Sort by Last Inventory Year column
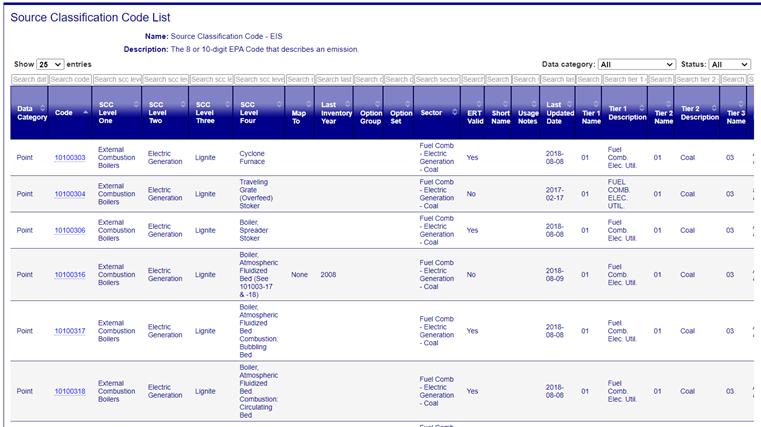Viewport: 761px width, 427px height. coord(334,113)
